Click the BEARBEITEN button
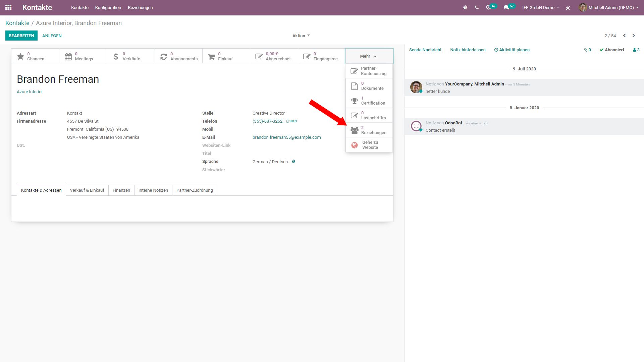Screen dimensions: 644x362 21,36
